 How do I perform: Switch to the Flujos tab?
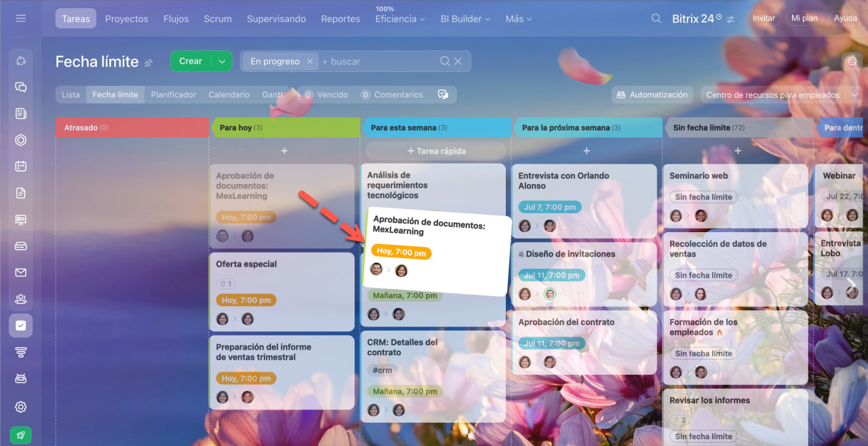tap(176, 19)
